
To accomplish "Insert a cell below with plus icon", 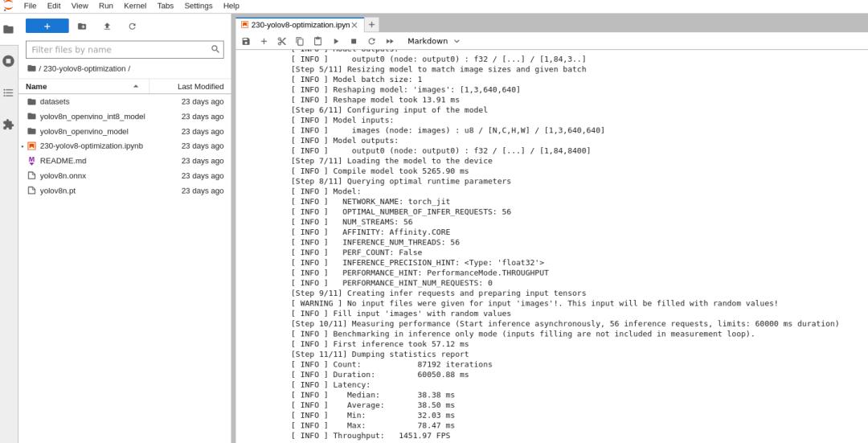I will click(264, 41).
